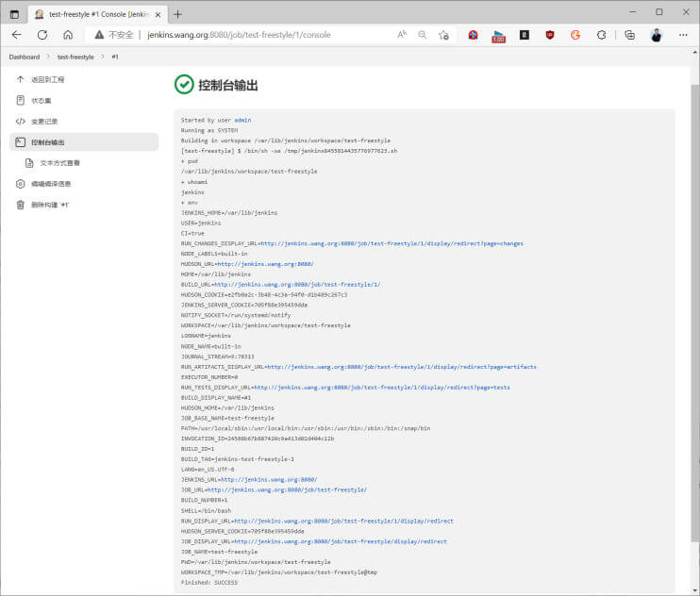Expand chevron after test-freestyle breadcrumb
700x596 pixels.
103,58
